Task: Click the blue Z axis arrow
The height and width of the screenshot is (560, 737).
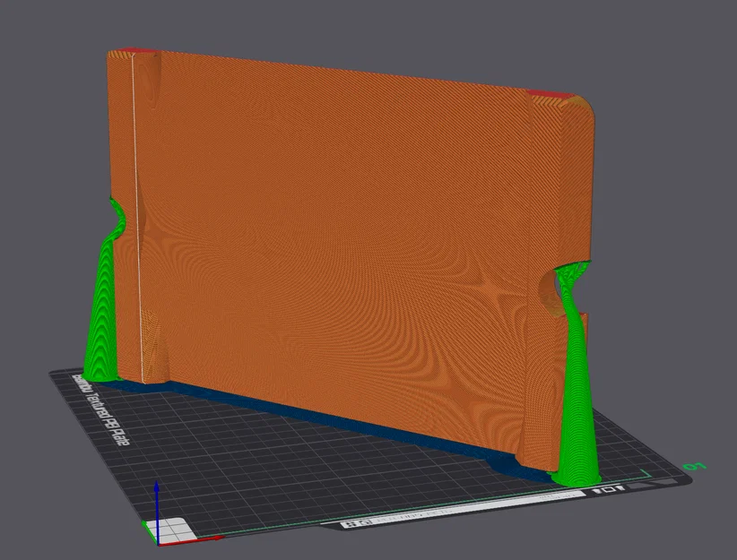Action: (x=157, y=513)
